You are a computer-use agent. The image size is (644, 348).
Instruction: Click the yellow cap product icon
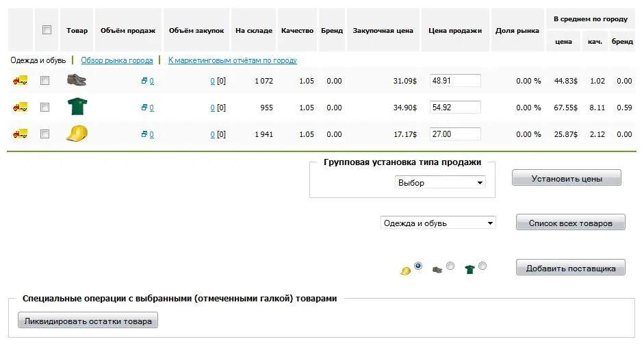point(77,134)
